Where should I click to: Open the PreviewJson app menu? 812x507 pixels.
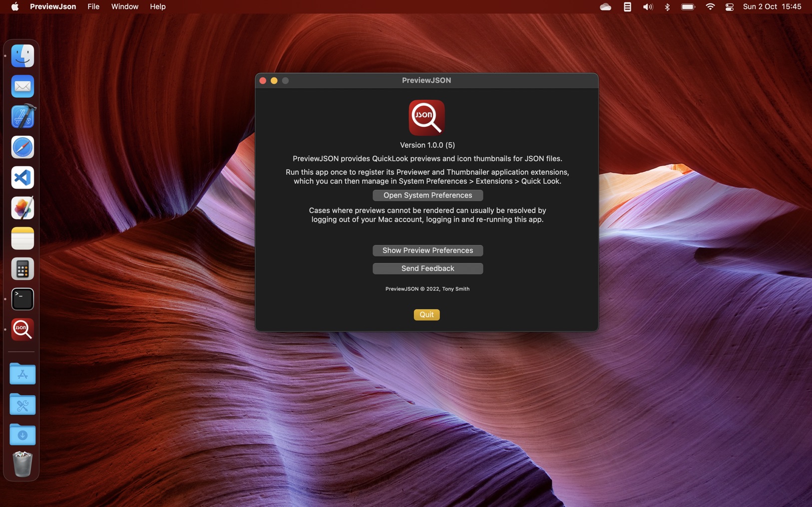coord(53,6)
